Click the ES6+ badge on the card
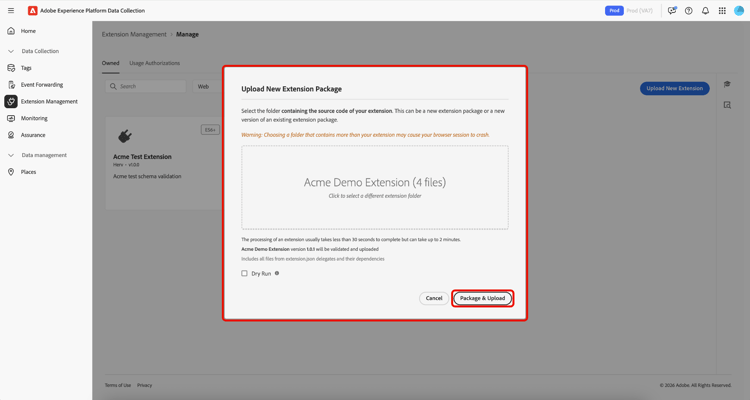The height and width of the screenshot is (400, 750). tap(210, 130)
